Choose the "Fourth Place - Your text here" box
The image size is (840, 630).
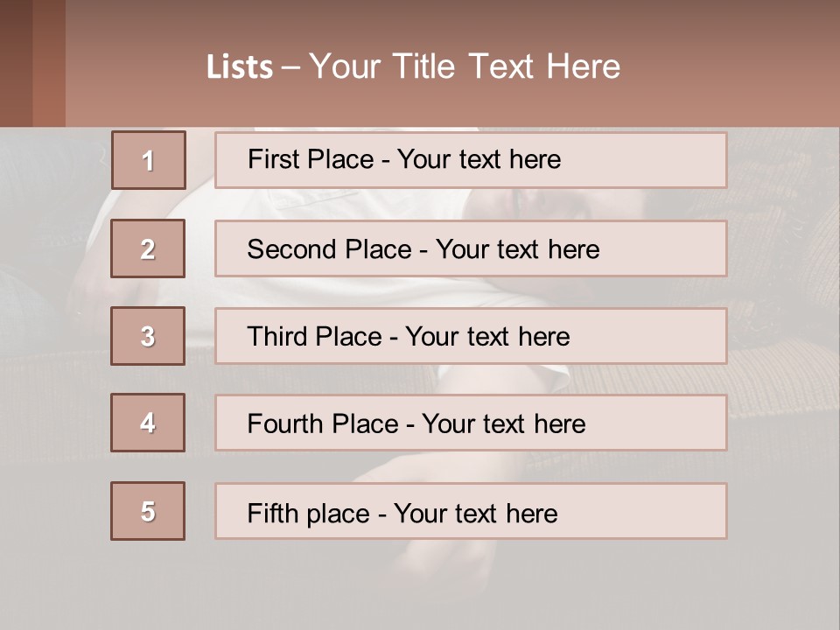click(x=471, y=423)
